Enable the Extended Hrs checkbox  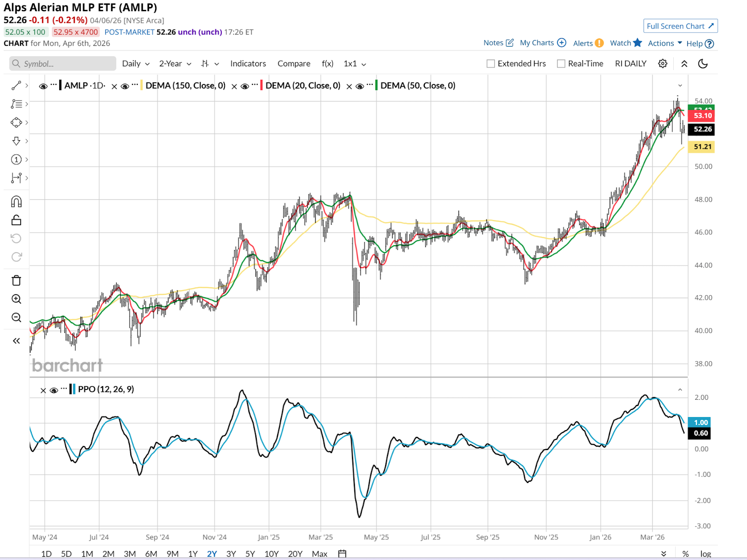491,64
